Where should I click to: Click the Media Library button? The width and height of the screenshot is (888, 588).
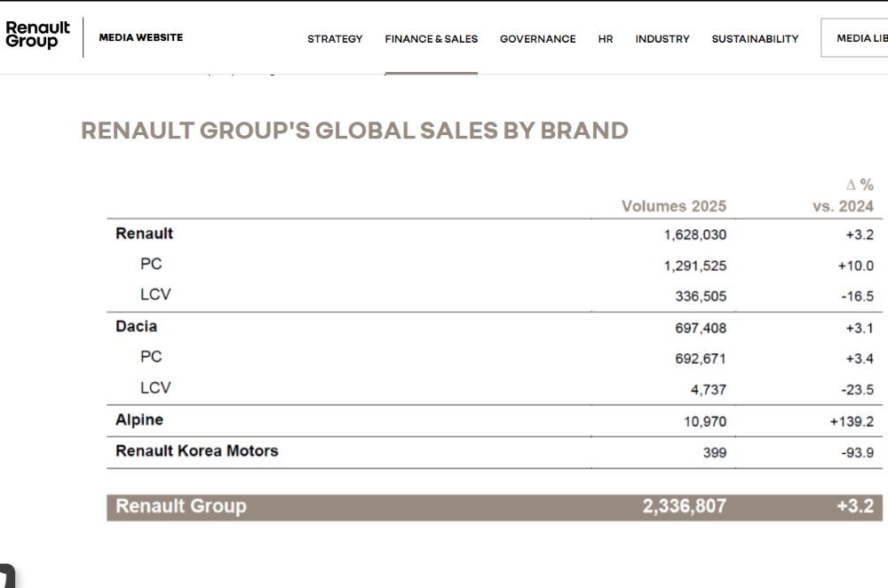(854, 38)
